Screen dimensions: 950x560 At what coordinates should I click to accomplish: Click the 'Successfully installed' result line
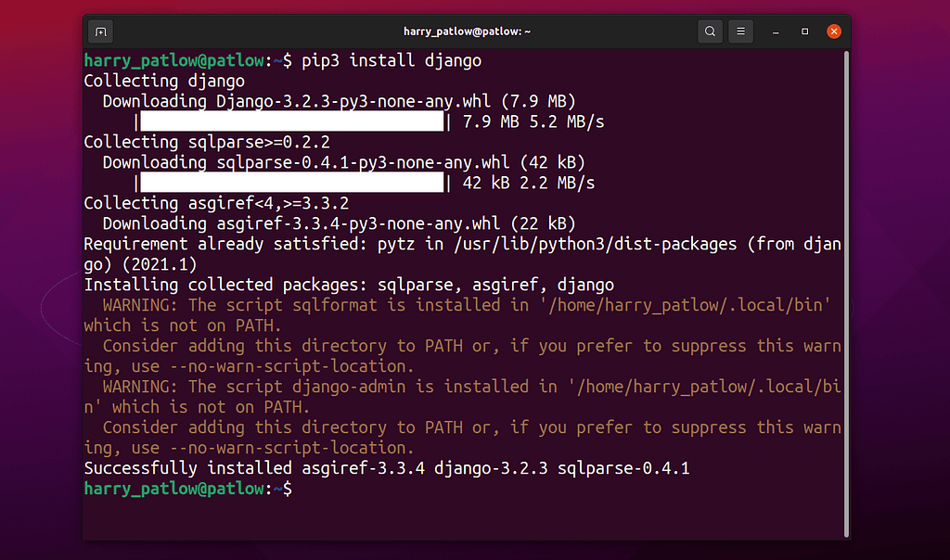click(x=387, y=468)
